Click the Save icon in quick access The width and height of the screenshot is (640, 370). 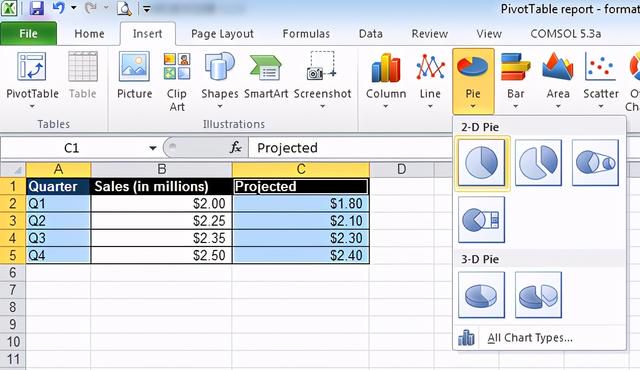37,8
